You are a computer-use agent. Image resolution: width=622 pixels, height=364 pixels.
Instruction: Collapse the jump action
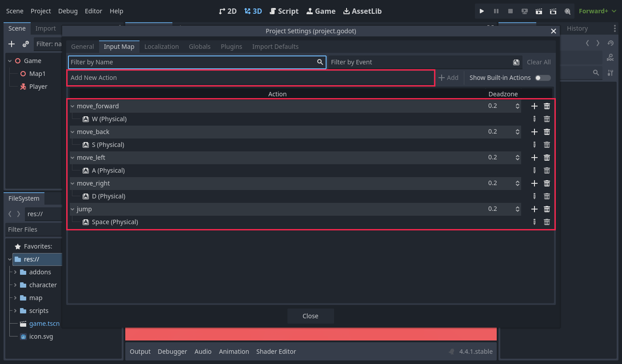coord(72,209)
